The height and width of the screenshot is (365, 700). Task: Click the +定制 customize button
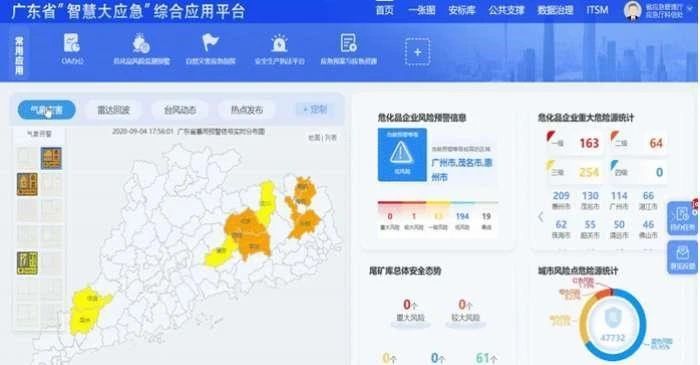tap(315, 109)
